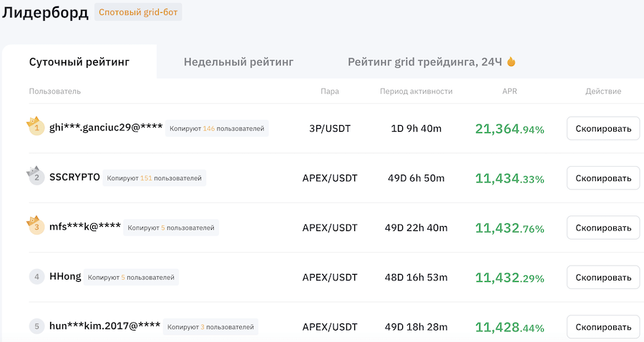
Task: Click the Спотовый grid-бот tag
Action: click(x=138, y=12)
